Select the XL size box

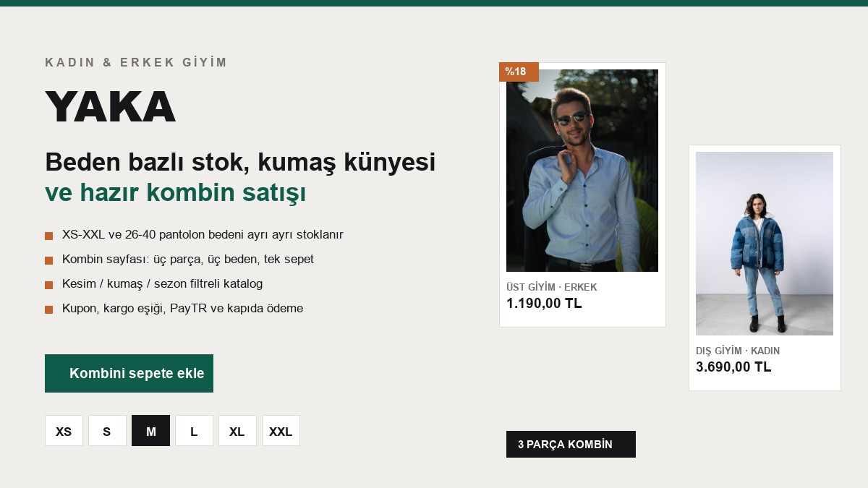[x=237, y=431]
